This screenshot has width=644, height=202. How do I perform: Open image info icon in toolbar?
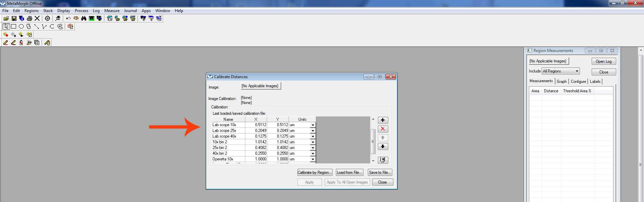22,18
